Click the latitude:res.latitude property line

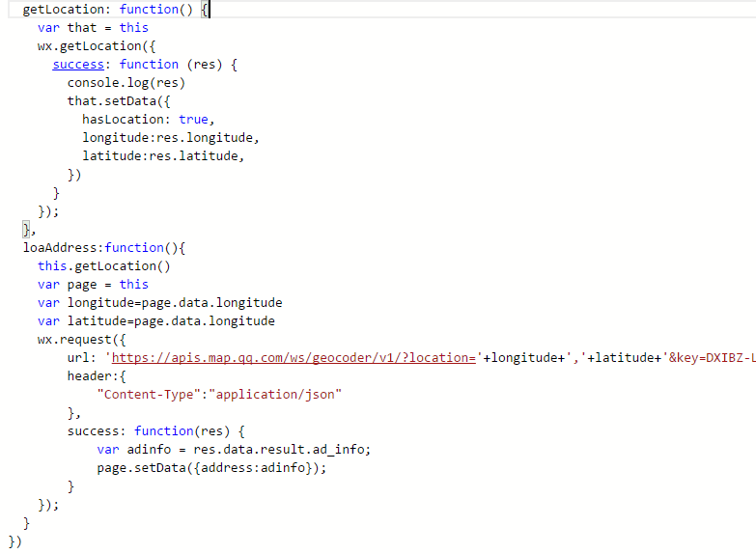(x=162, y=155)
